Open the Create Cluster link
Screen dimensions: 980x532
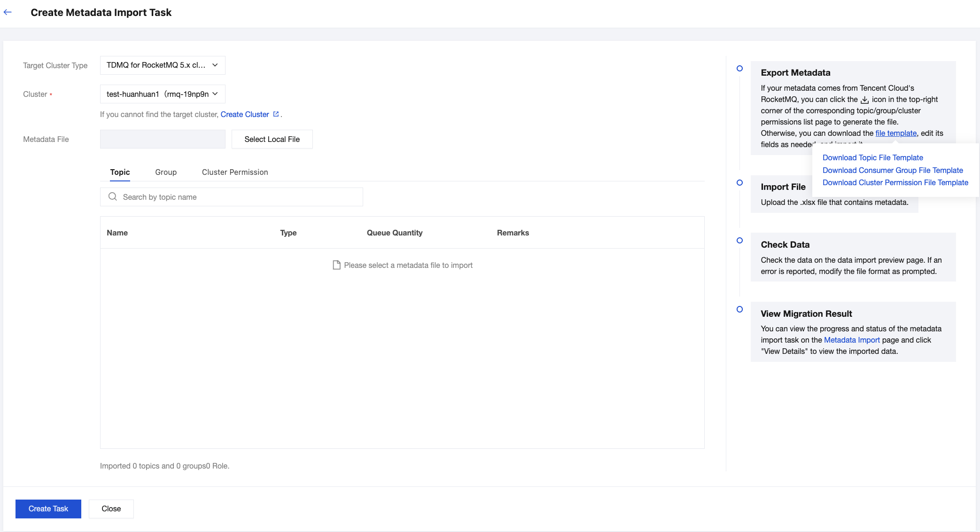click(245, 114)
